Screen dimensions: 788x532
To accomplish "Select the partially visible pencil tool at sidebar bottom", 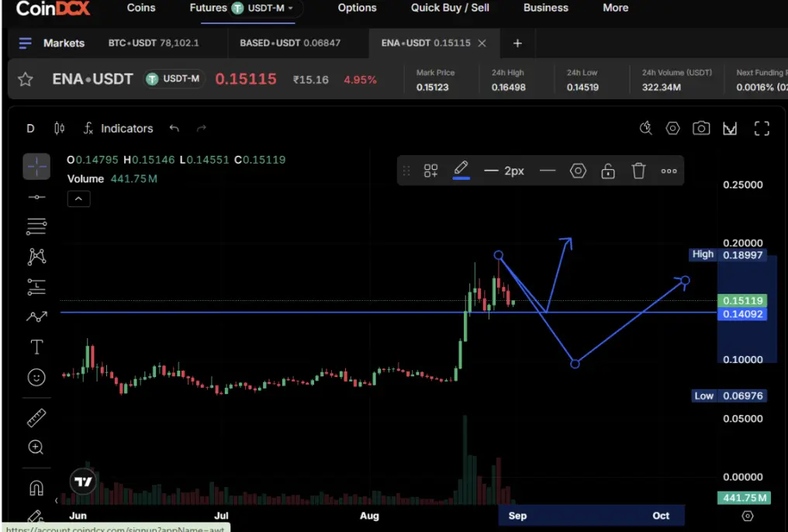I will click(x=35, y=516).
